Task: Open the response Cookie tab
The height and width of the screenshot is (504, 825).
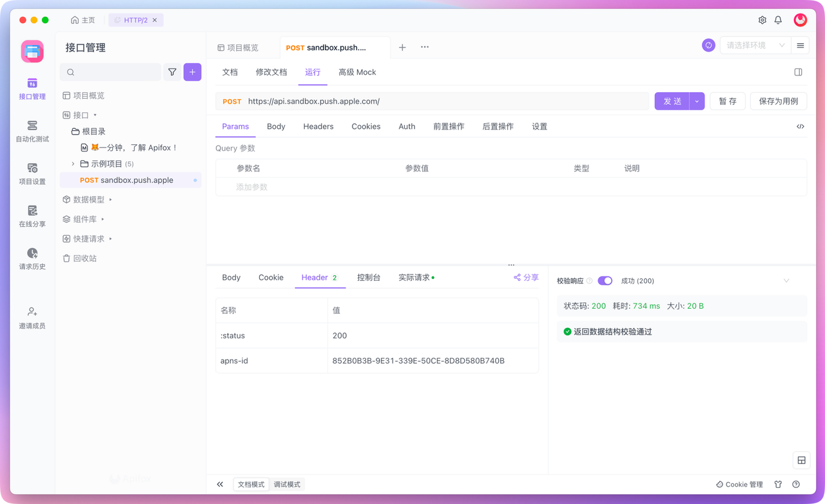Action: (271, 277)
